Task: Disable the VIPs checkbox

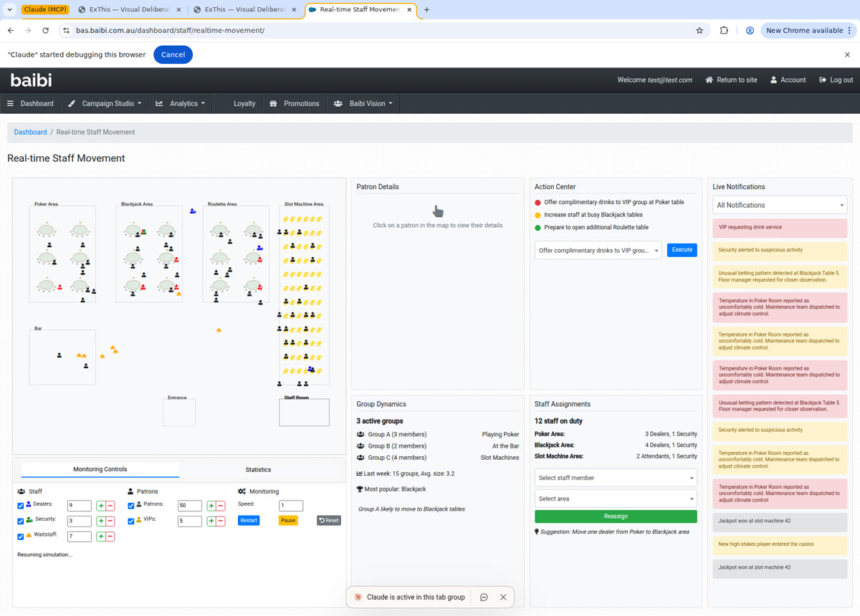Action: [x=131, y=521]
